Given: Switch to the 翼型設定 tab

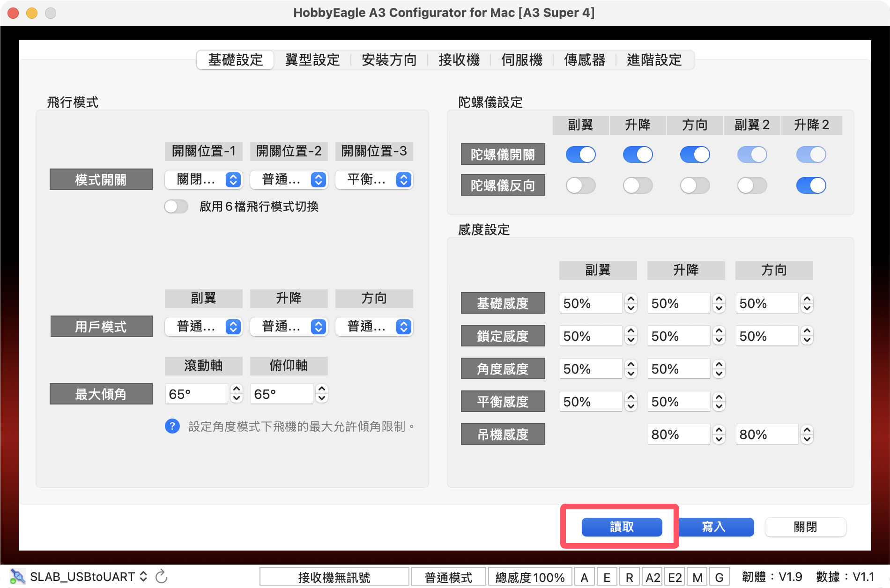Looking at the screenshot, I should [312, 60].
